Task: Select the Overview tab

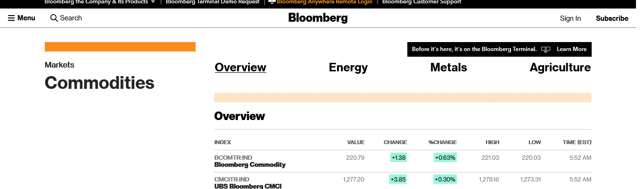Action: tap(240, 68)
